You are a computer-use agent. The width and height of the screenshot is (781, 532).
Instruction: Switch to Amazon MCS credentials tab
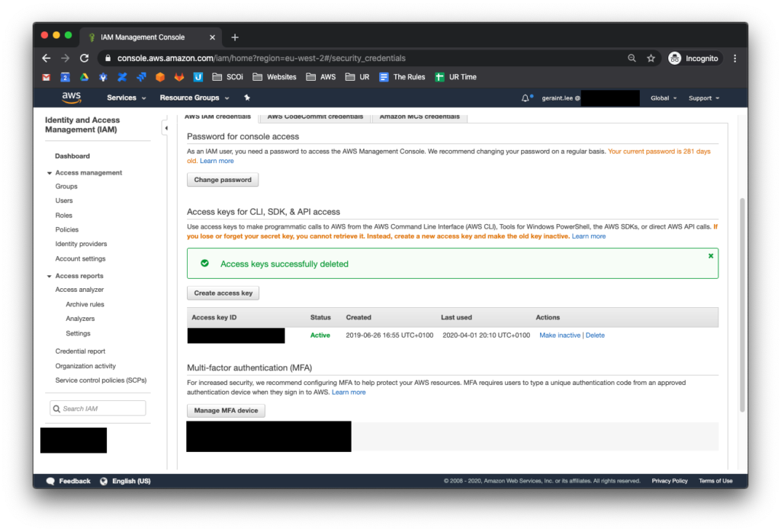(419, 117)
